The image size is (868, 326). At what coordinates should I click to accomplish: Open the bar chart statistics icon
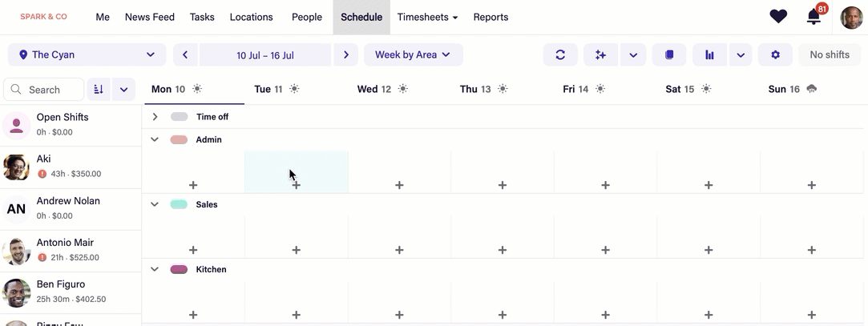point(709,54)
